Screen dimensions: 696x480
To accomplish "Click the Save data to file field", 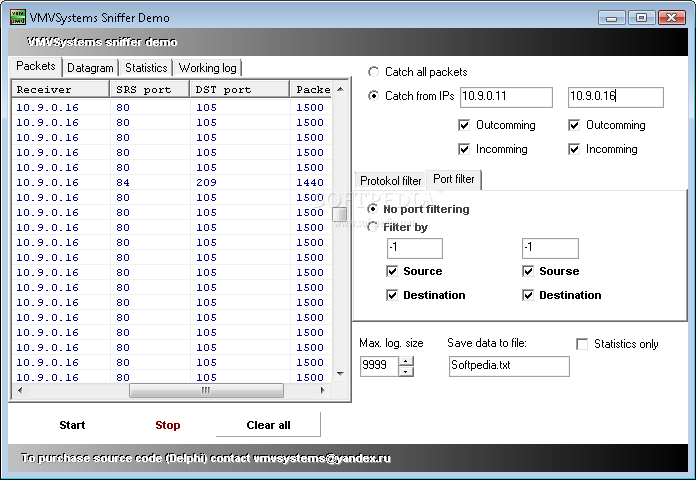I will [509, 366].
